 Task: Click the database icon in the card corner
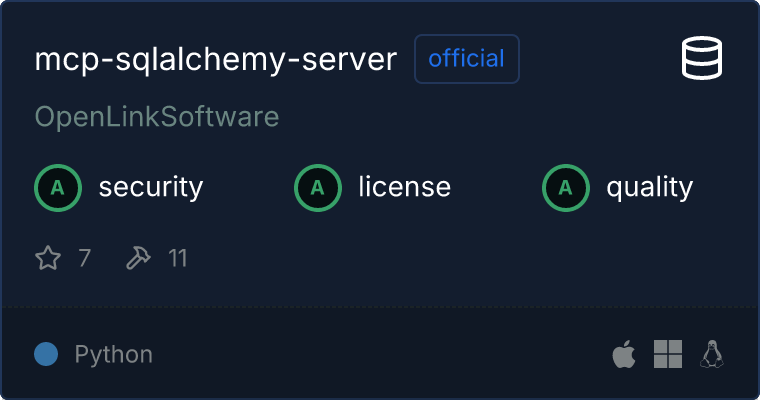coord(702,59)
